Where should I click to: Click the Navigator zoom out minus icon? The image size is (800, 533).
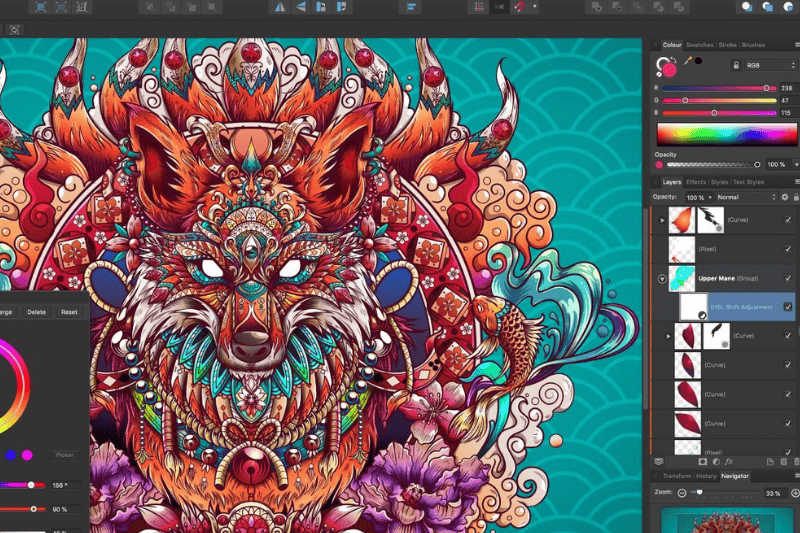(x=682, y=493)
